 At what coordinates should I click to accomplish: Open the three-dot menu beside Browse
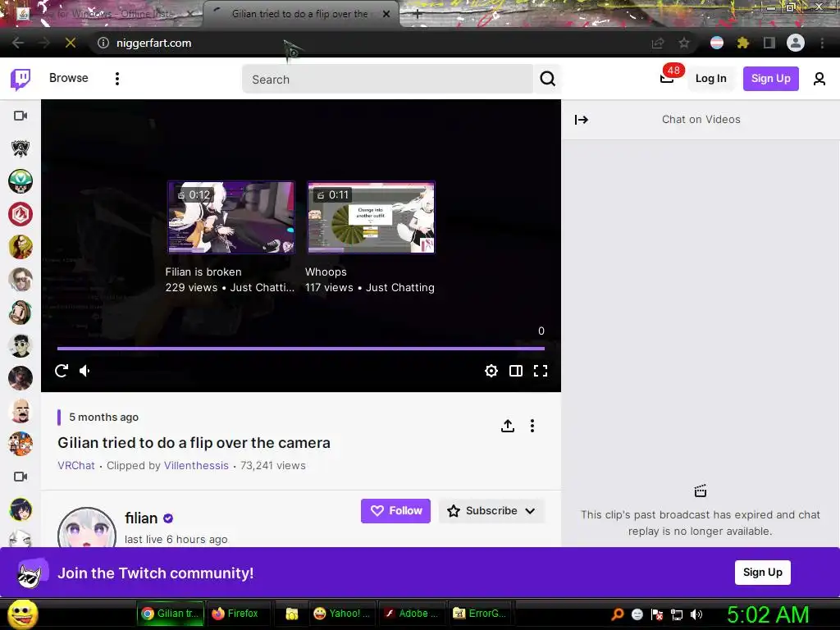(116, 79)
